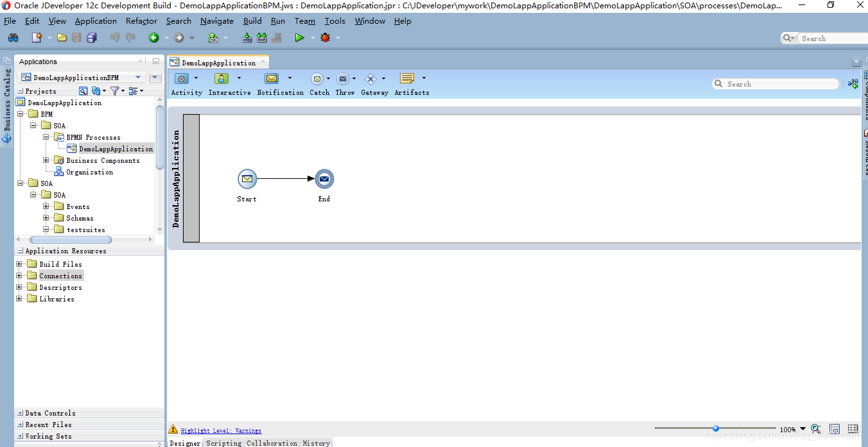
Task: Click the binoculars search icon in main toolbar
Action: 13,38
